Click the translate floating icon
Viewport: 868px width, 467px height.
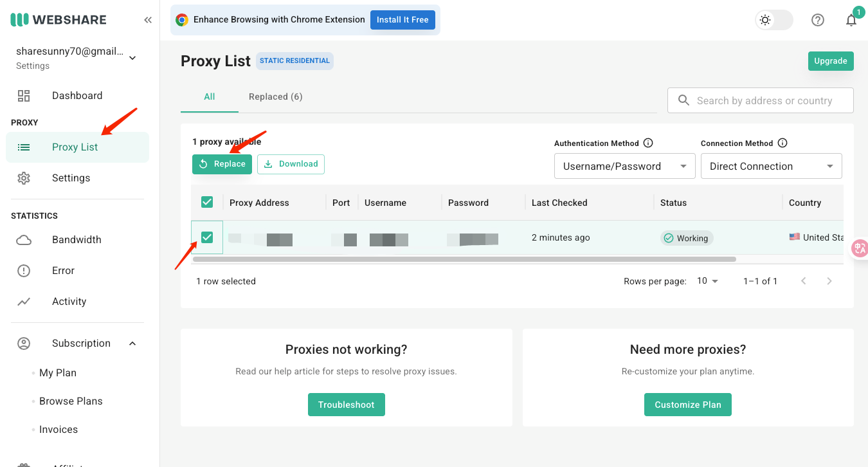(860, 248)
